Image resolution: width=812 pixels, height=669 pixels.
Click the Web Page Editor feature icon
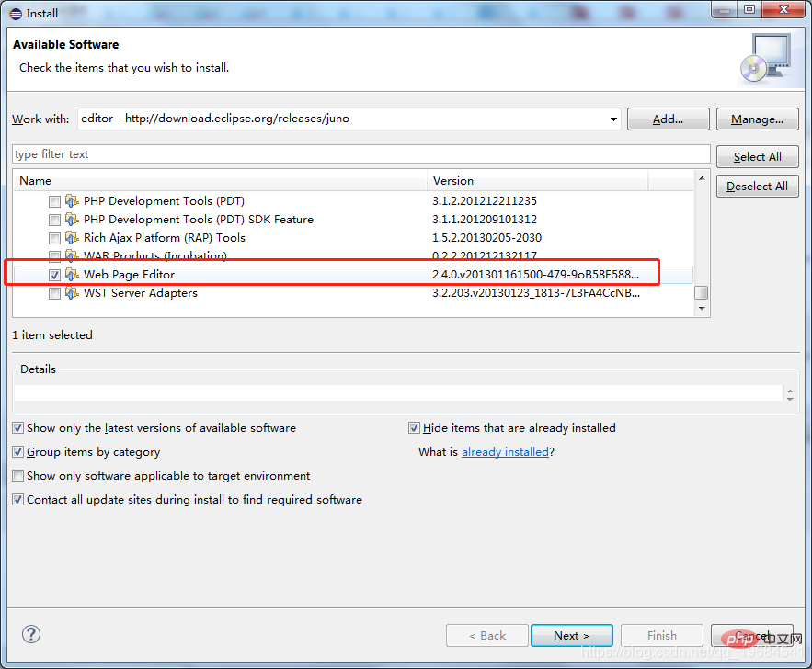tap(72, 275)
